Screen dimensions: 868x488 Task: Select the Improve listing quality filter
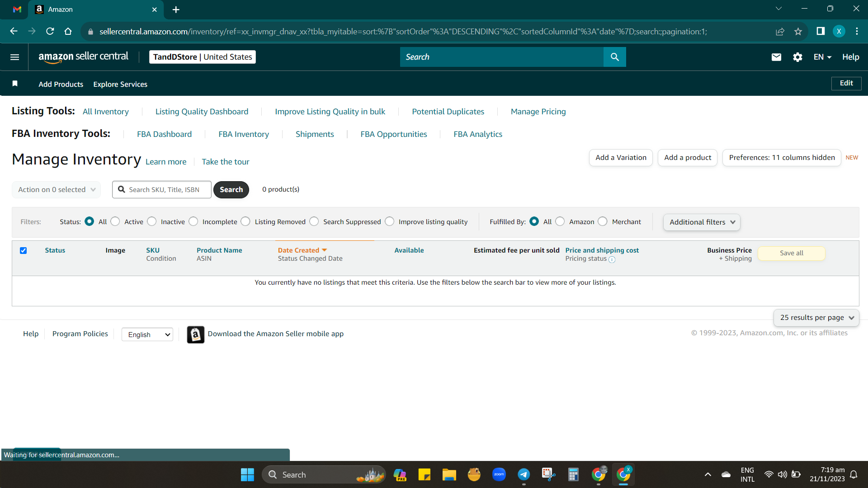390,221
